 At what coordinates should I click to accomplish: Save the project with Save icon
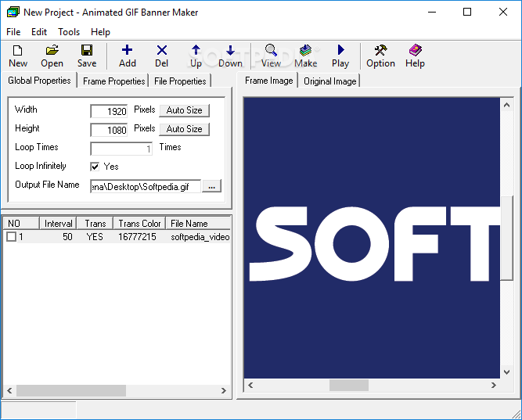(87, 56)
